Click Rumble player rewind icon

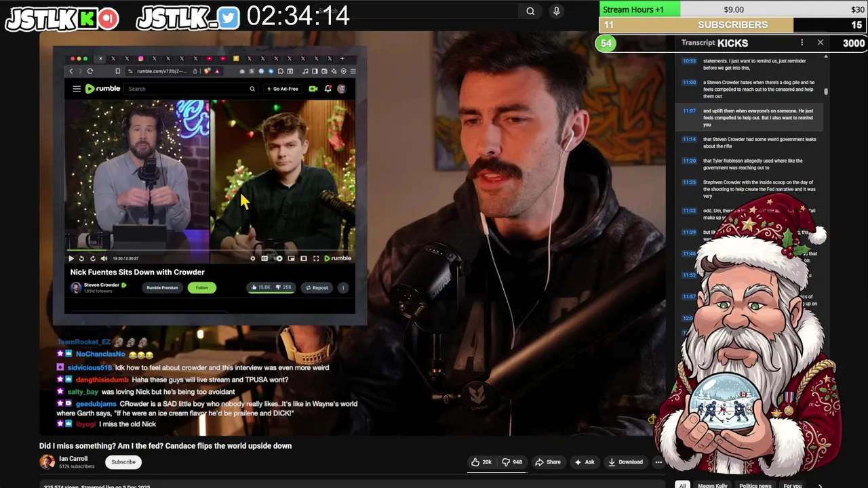(81, 258)
